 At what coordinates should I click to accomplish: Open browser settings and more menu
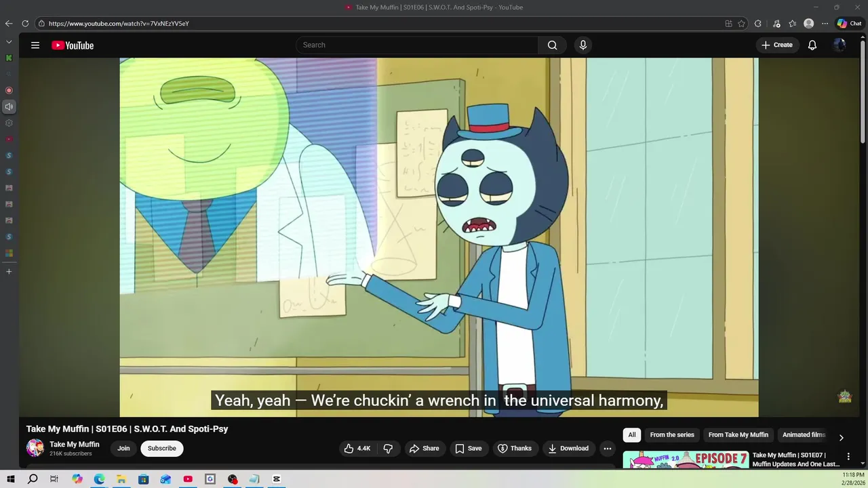click(825, 24)
